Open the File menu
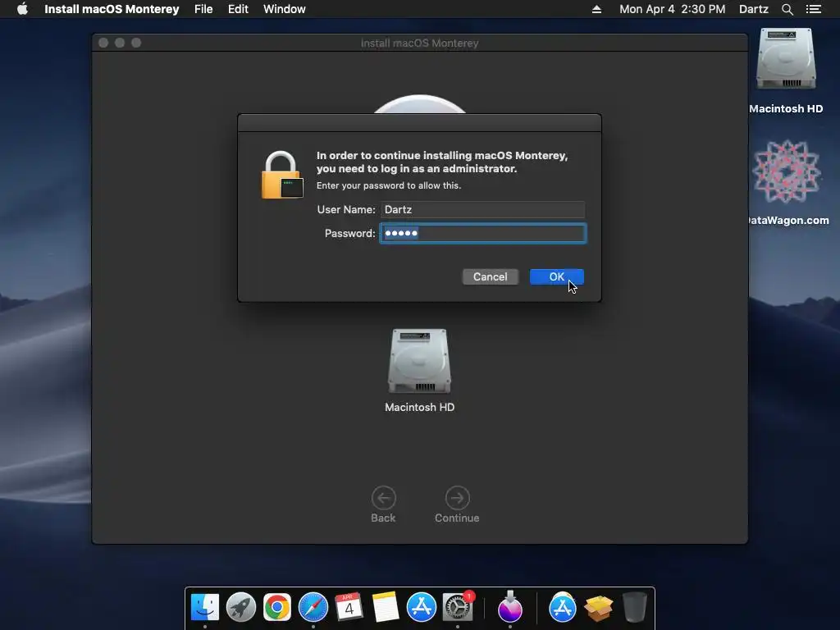840x630 pixels. point(203,9)
